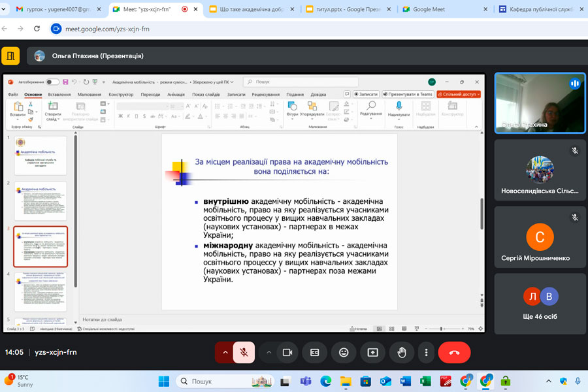588x392 pixels.
Task: Open more options three-dot menu
Action: (426, 352)
